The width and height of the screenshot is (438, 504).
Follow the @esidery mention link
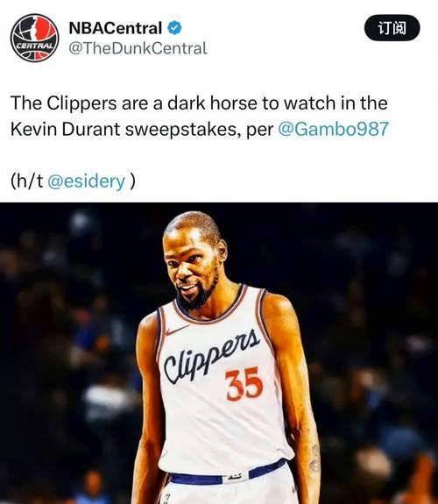[x=86, y=181]
